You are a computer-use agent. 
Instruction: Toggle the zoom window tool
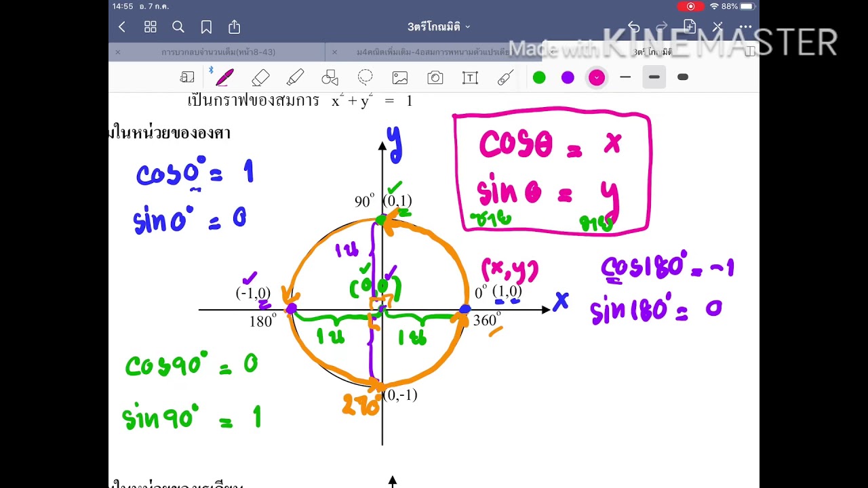187,77
